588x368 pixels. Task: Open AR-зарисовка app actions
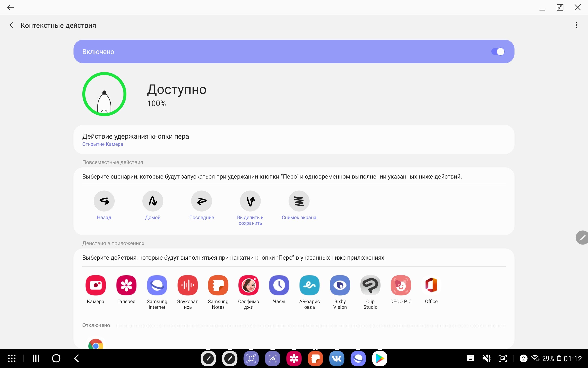pyautogui.click(x=310, y=292)
